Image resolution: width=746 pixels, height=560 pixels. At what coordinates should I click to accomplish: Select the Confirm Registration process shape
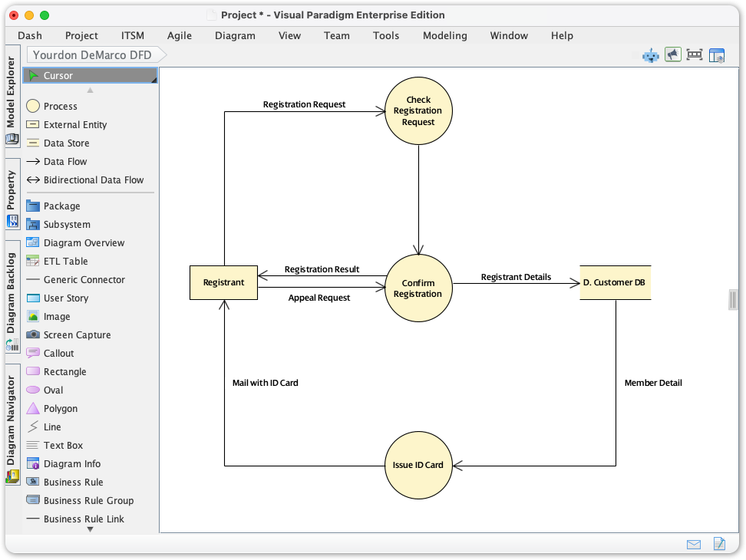coord(418,288)
